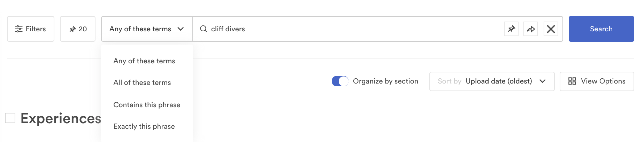Collapse the Any of these terms dropdown
The width and height of the screenshot is (644, 142).
(x=147, y=29)
